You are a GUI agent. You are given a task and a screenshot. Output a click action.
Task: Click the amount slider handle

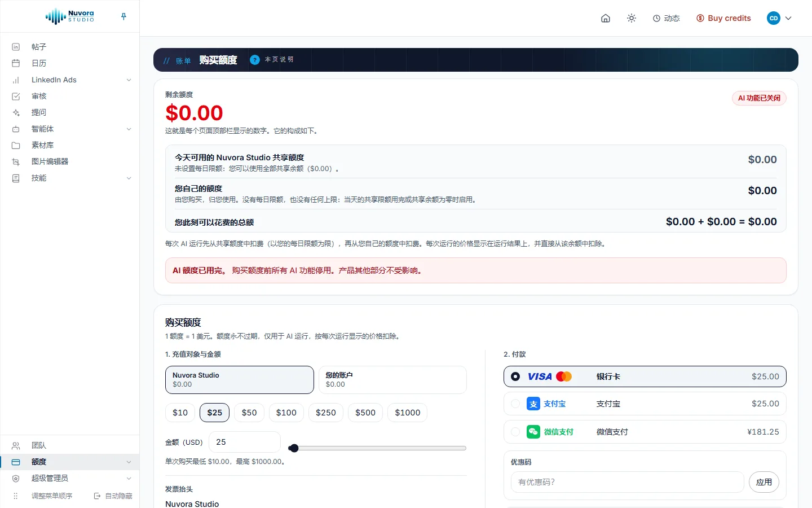293,448
